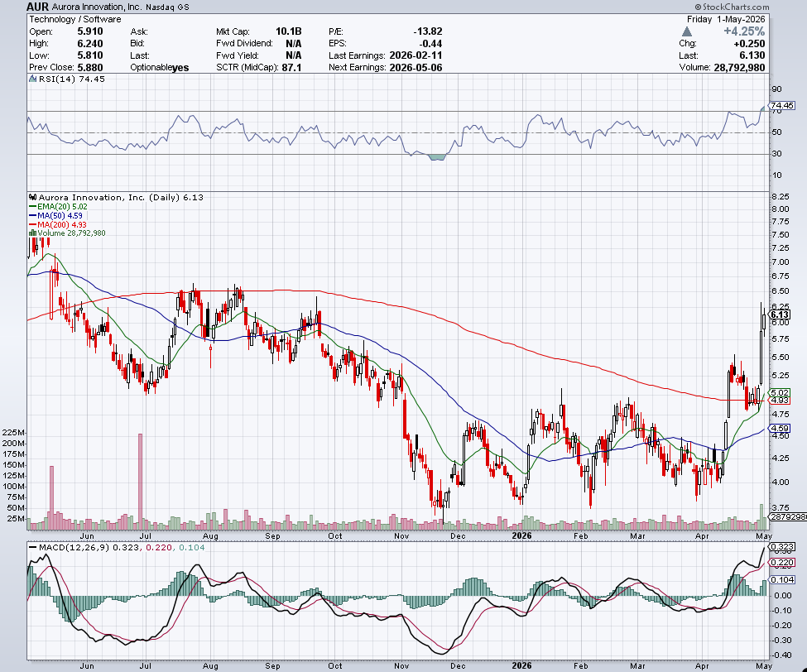Image resolution: width=807 pixels, height=672 pixels.
Task: Click the 4.93 MA(200) axis marker
Action: coord(780,401)
